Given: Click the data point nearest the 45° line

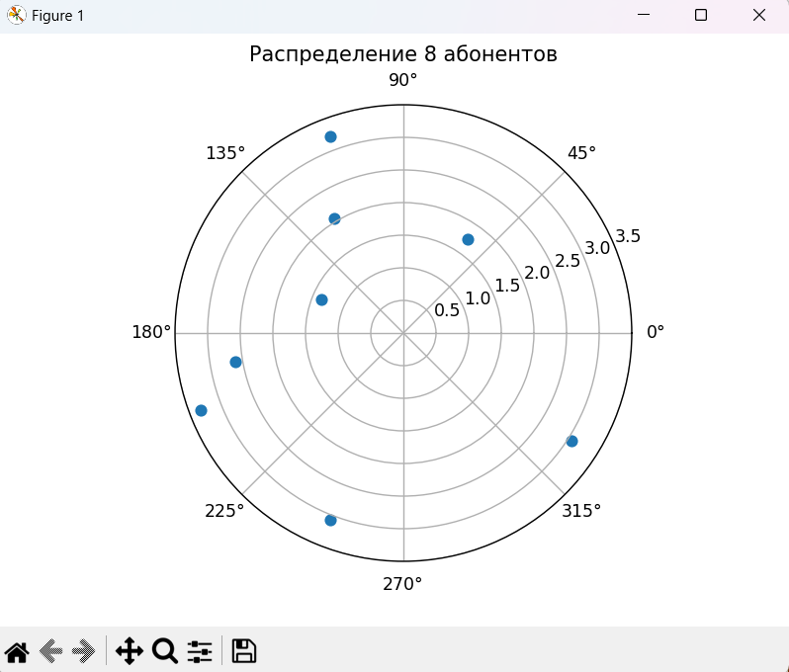Looking at the screenshot, I should coord(468,239).
